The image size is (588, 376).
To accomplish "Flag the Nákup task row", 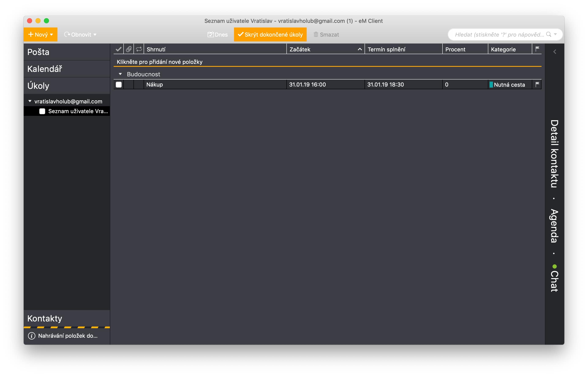I will 537,84.
